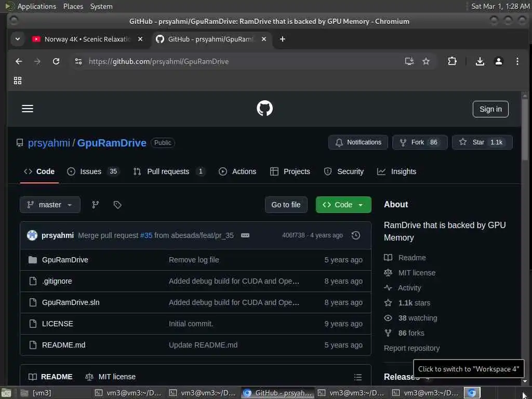
Task: Fork the repository with Fork button
Action: pos(420,142)
